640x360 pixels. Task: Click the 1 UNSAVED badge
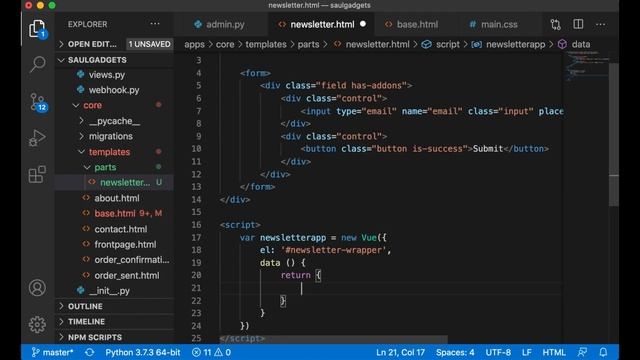(149, 44)
